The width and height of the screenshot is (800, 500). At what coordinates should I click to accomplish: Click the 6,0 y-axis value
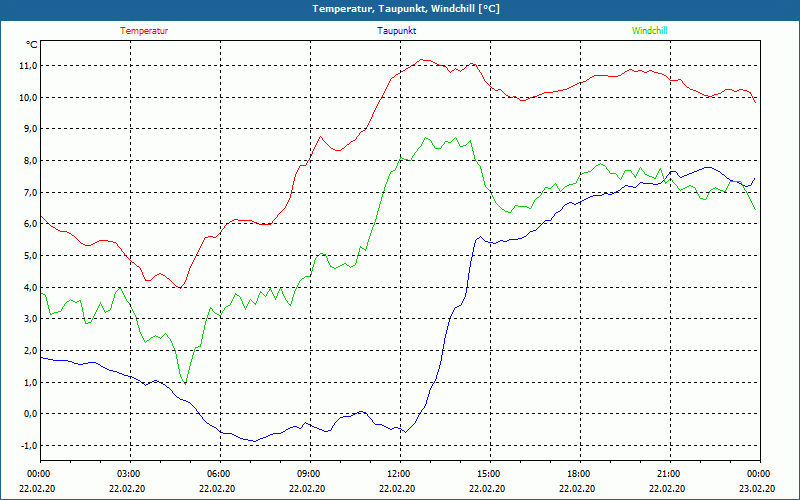pyautogui.click(x=30, y=223)
